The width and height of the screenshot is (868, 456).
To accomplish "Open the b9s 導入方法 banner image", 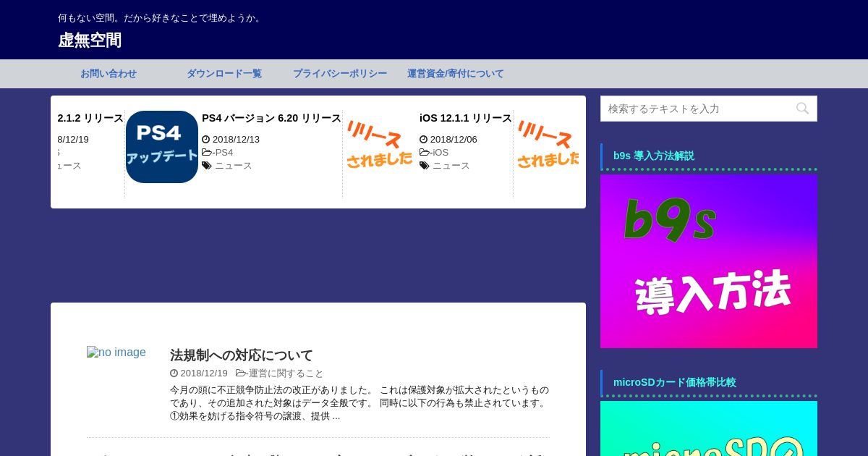I will 709,261.
